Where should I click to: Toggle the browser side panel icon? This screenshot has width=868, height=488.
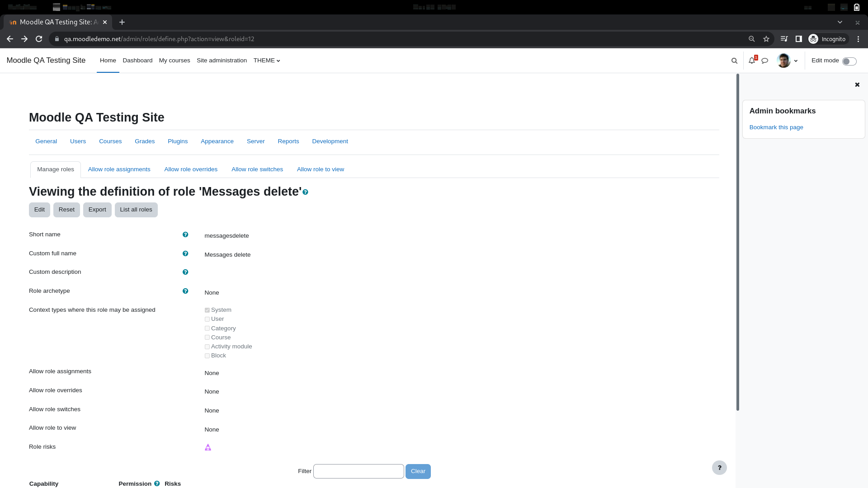[799, 39]
